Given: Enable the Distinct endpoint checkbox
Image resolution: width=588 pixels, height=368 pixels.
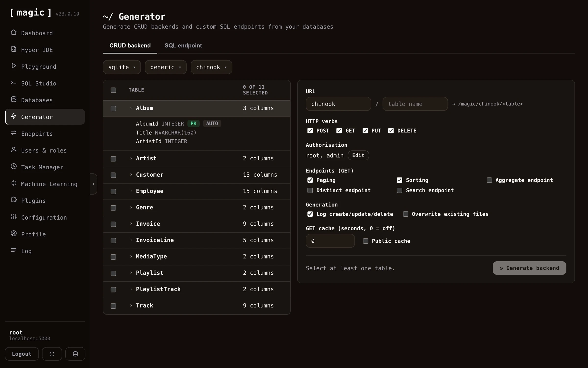Looking at the screenshot, I should (x=310, y=190).
